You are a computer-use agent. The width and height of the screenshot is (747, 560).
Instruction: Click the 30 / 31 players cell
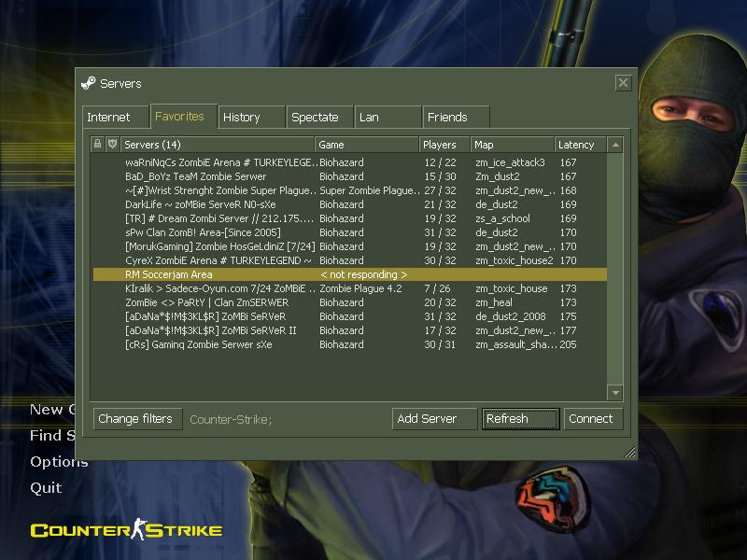coord(440,344)
